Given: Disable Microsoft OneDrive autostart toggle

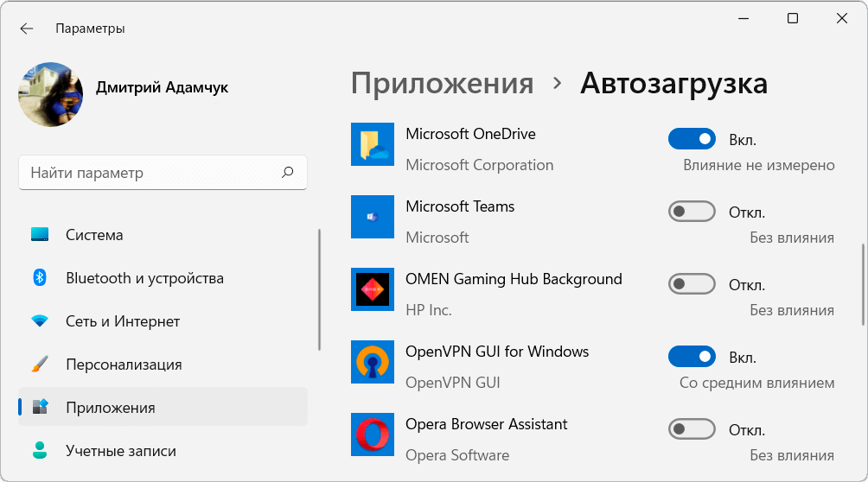Looking at the screenshot, I should [x=692, y=139].
